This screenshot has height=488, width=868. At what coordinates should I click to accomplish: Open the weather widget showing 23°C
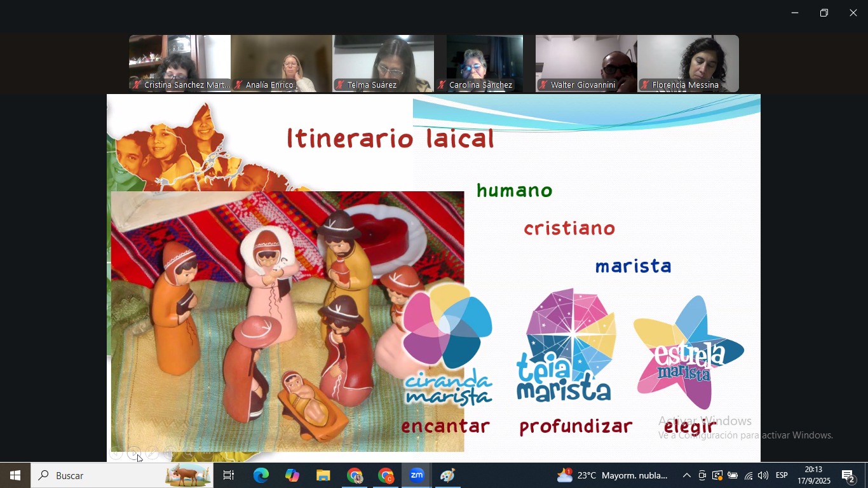(x=613, y=475)
